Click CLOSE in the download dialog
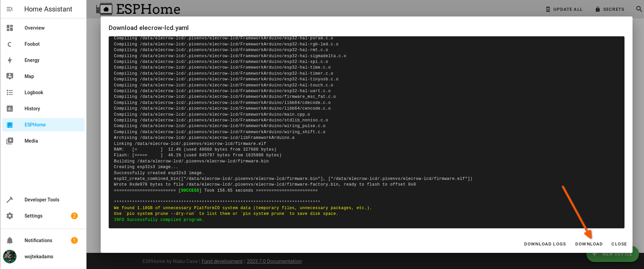Image resolution: width=644 pixels, height=269 pixels. [x=619, y=244]
